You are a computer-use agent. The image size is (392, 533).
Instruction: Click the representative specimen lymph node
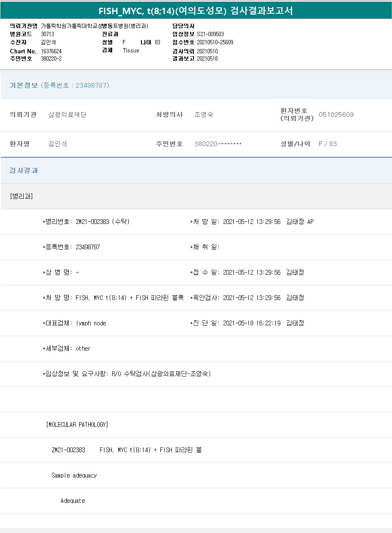point(91,323)
